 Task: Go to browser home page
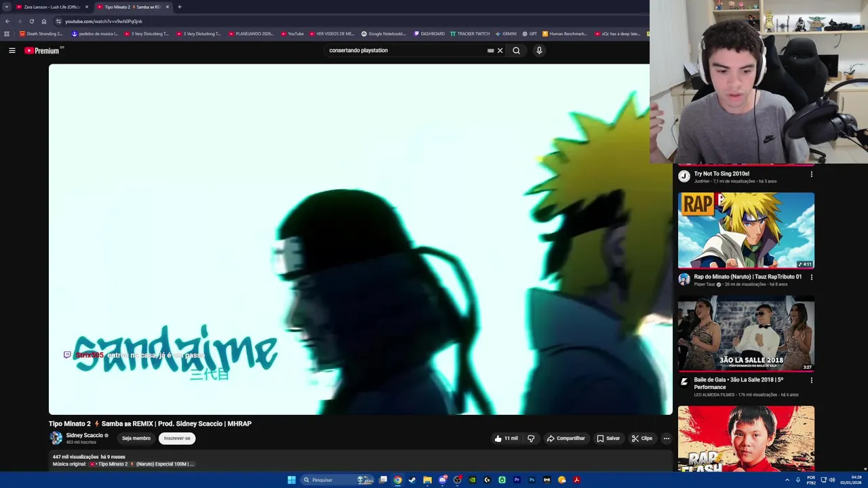[43, 21]
